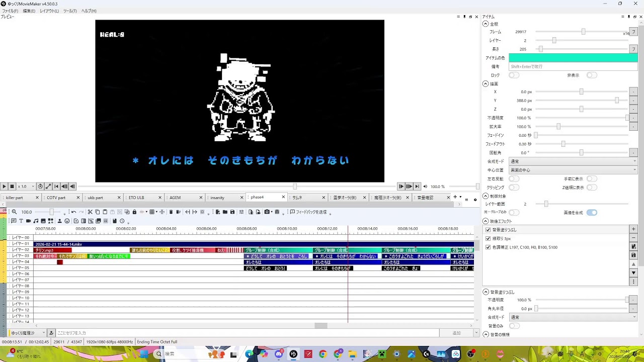Open the 中心位置 dropdown
Screen dimensions: 644x362
point(573,170)
